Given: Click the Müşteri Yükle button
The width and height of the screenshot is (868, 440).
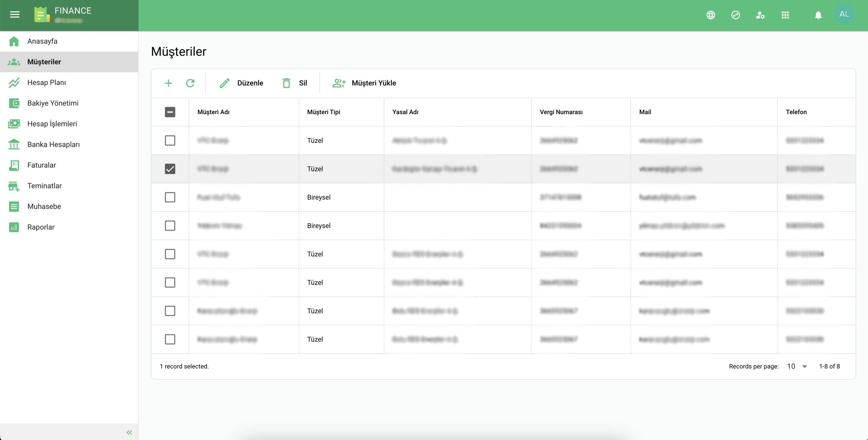Looking at the screenshot, I should coord(364,83).
